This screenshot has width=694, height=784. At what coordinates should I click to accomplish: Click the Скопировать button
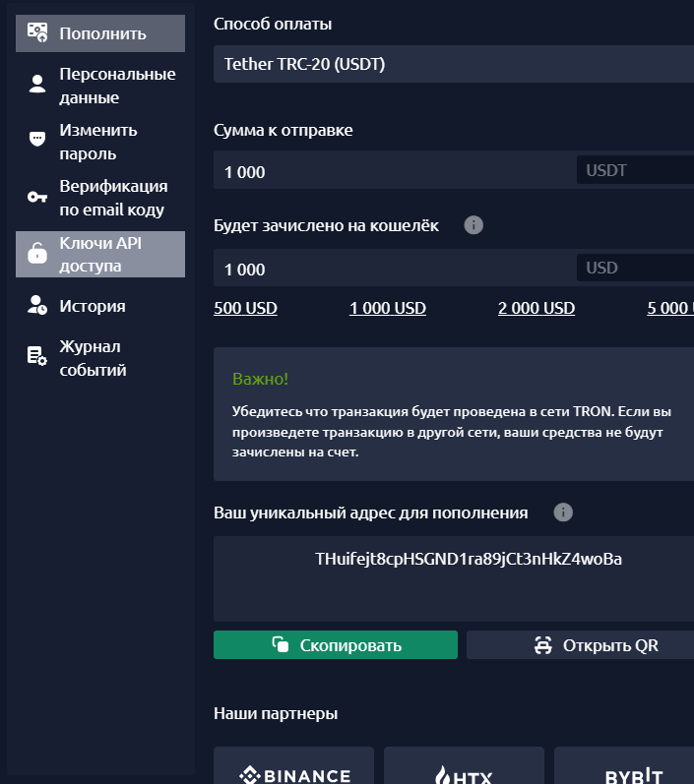click(x=336, y=645)
